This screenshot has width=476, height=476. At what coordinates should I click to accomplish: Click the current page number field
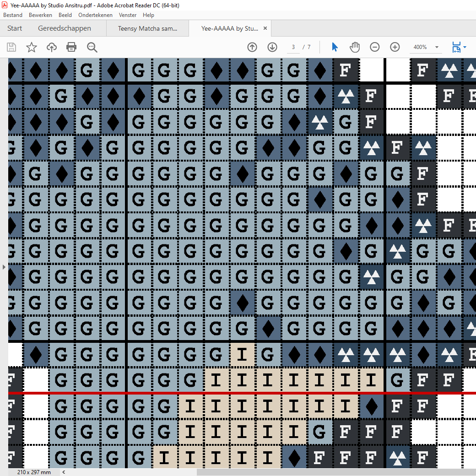pyautogui.click(x=293, y=47)
